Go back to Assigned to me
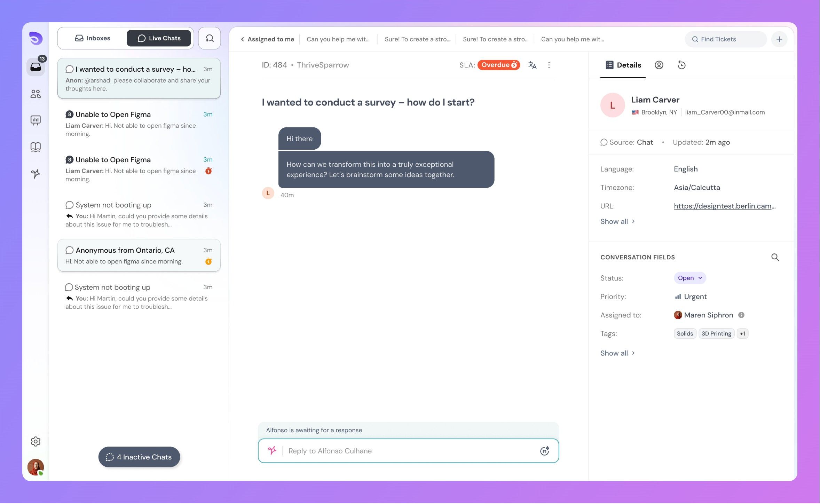Viewport: 820px width, 504px height. [267, 39]
